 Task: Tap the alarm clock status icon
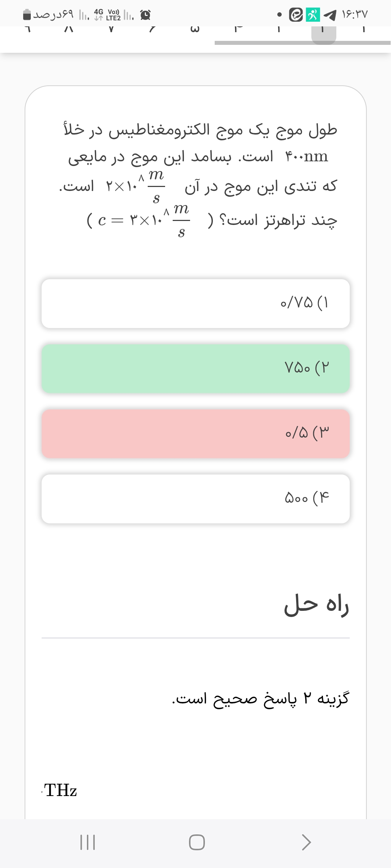point(146,15)
